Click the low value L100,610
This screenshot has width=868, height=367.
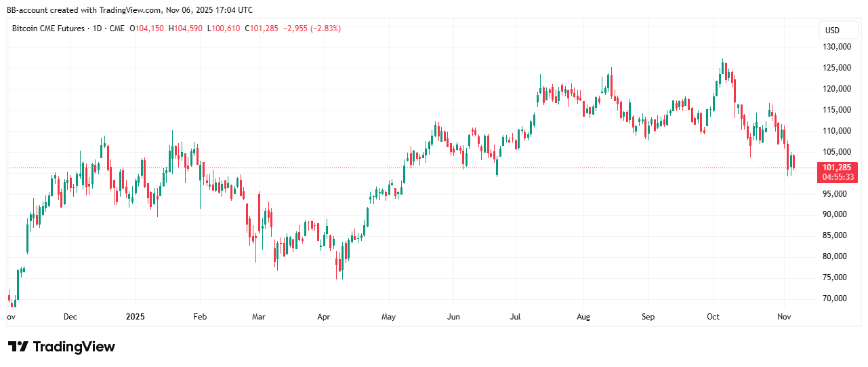(224, 28)
